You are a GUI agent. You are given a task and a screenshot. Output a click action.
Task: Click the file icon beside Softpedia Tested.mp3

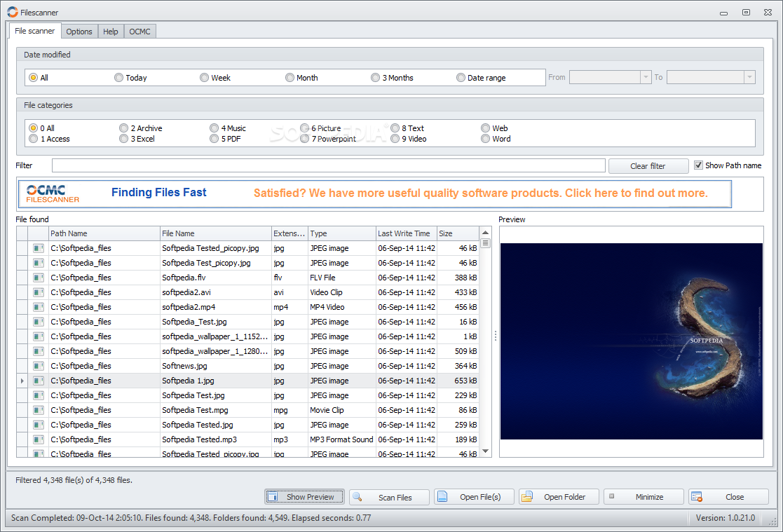click(x=38, y=439)
